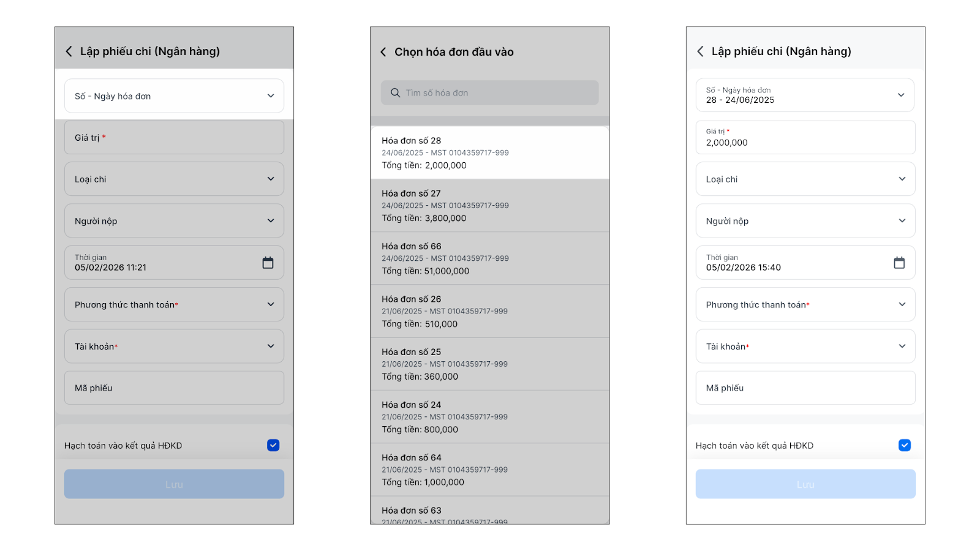Image resolution: width=980 pixels, height=551 pixels.
Task: Uncheck Hạch toán vào kết quả HĐKD on left screen
Action: click(273, 445)
